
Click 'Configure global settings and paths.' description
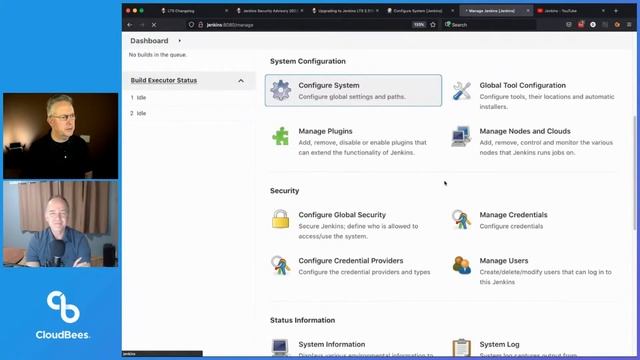pyautogui.click(x=352, y=97)
